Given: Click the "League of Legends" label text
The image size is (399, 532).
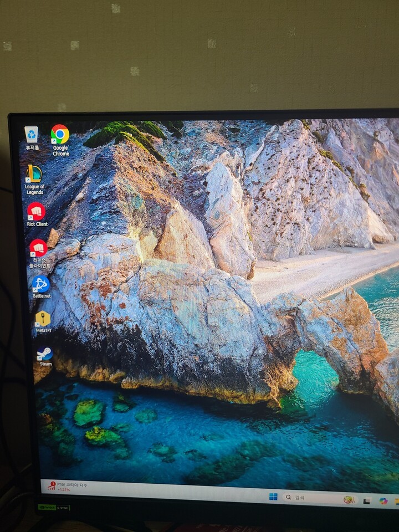Looking at the screenshot, I should [35, 190].
